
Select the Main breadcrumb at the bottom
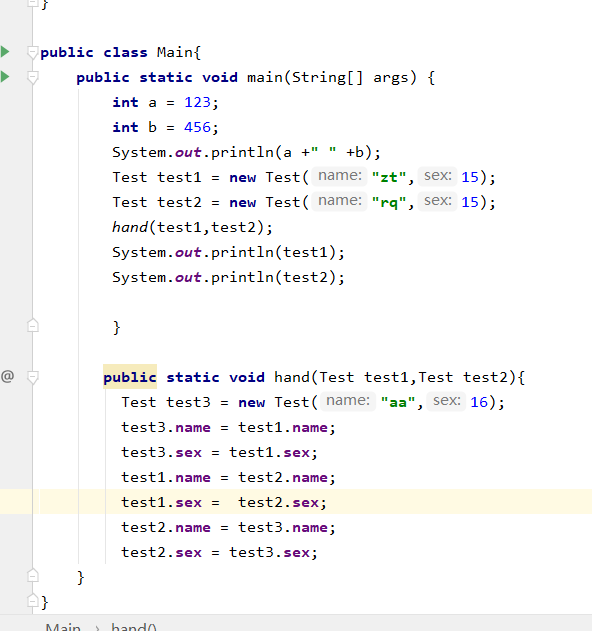pyautogui.click(x=63, y=627)
